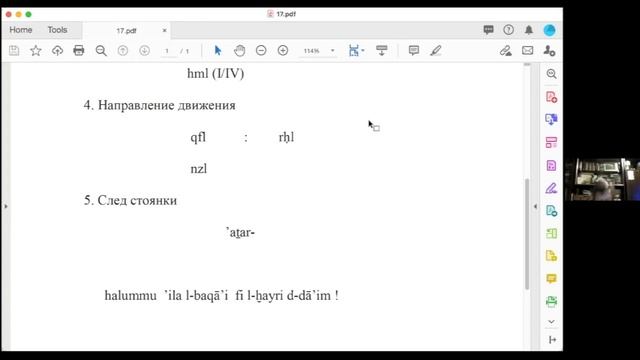
Task: Upload the file to cloud
Action: (57, 51)
